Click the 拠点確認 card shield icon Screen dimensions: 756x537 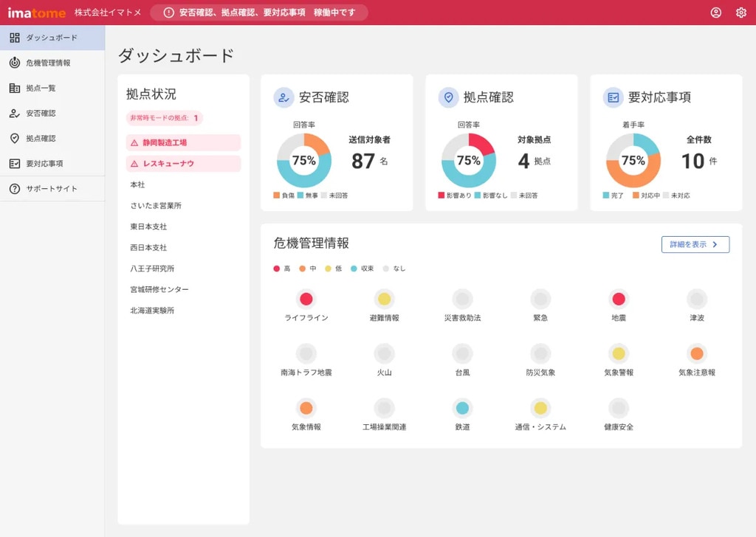[x=448, y=97]
